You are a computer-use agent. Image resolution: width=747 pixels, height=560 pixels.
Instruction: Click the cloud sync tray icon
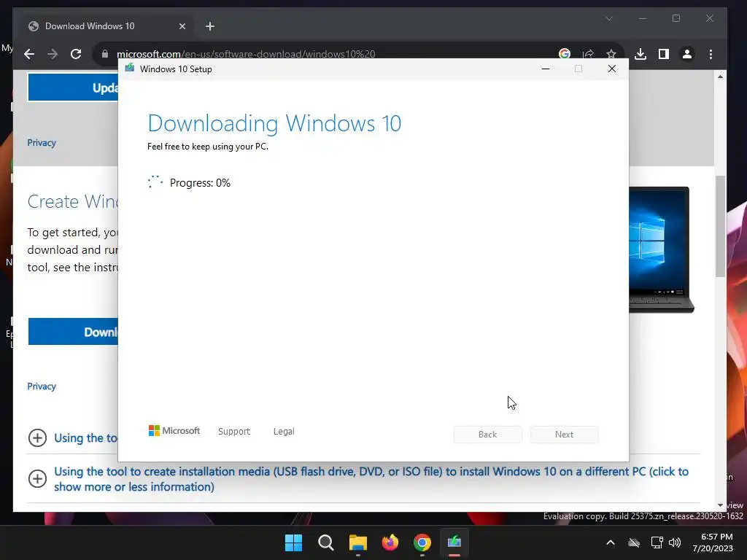pyautogui.click(x=634, y=542)
